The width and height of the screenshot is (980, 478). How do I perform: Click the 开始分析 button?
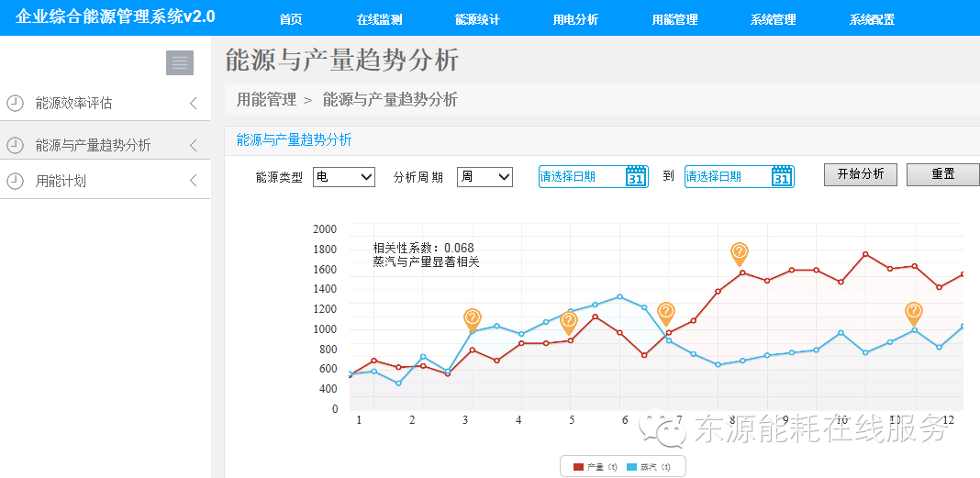click(861, 174)
